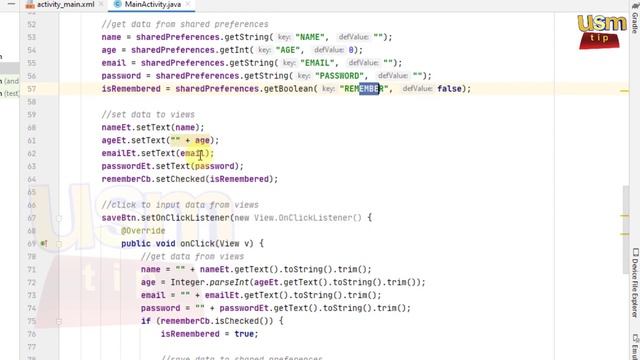Screen dimensions: 640x360
Task: Click the "NAME" string literal on line 53
Action: [310, 37]
